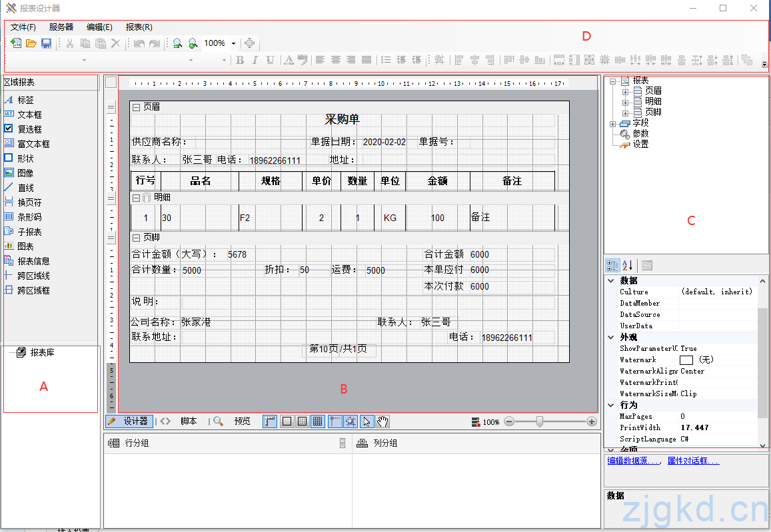The image size is (771, 532).
Task: Switch to the 脚本 script tab
Action: coord(179,421)
